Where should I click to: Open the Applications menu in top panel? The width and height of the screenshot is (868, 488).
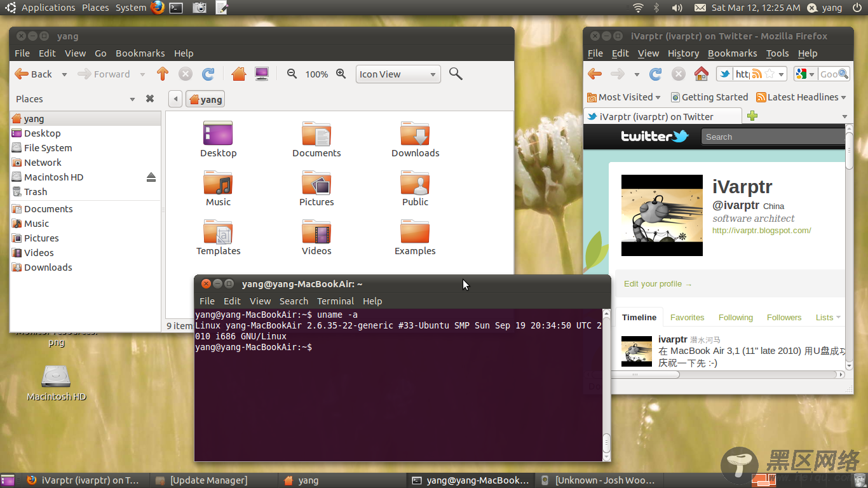pyautogui.click(x=48, y=8)
